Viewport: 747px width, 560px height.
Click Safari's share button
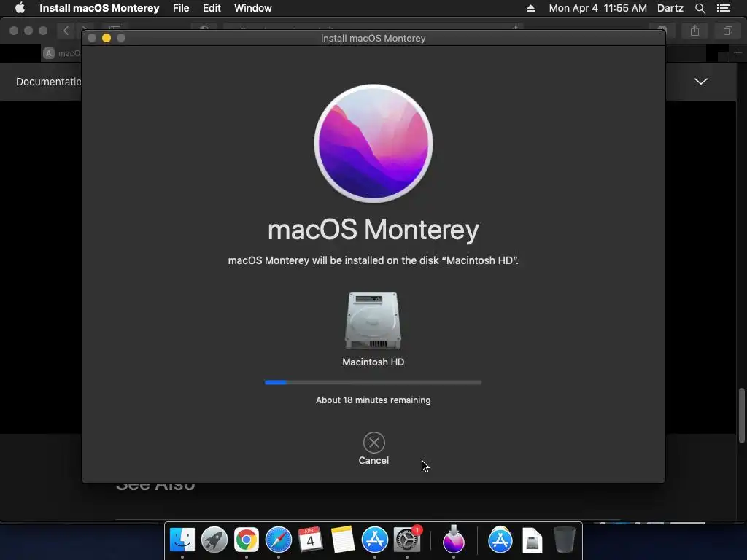click(695, 31)
